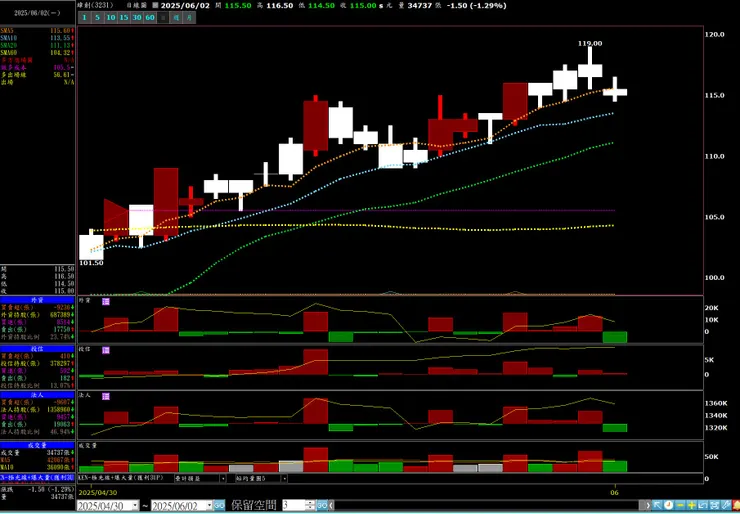
Task: Click the SMA60 indicator label
Action: tap(8, 52)
